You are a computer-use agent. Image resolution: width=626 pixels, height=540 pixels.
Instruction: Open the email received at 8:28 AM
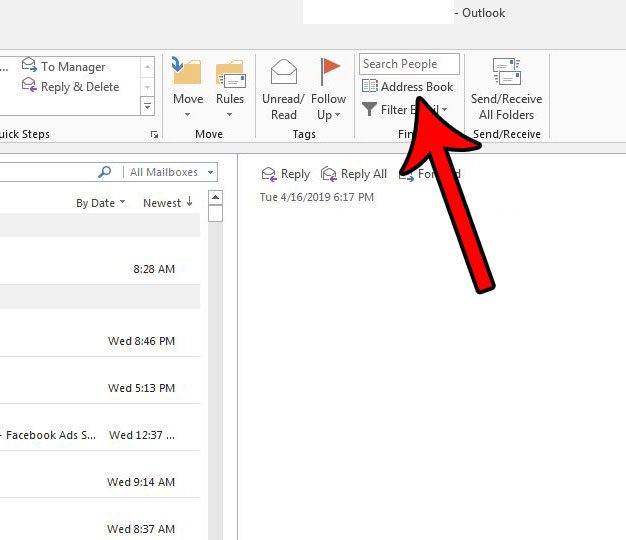click(x=100, y=269)
